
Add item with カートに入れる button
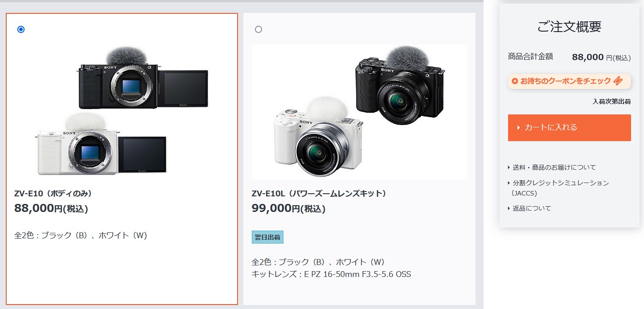click(569, 128)
